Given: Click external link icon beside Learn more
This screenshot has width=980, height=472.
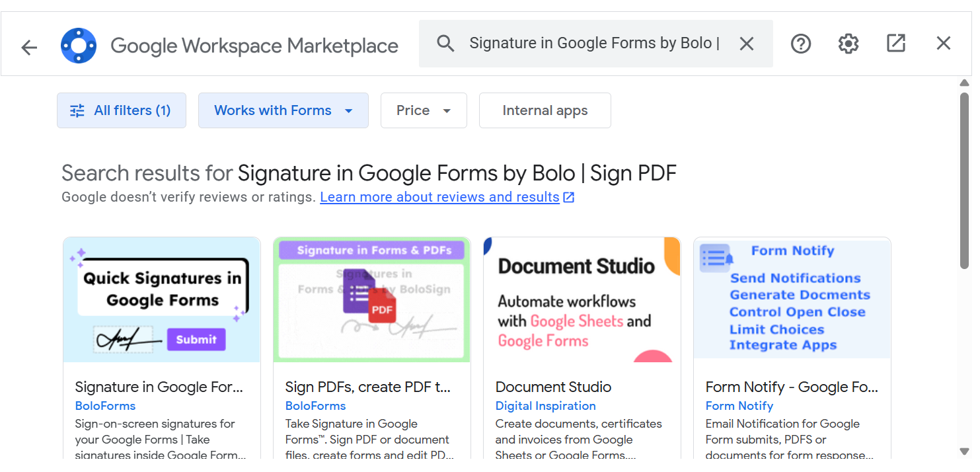Looking at the screenshot, I should tap(569, 197).
